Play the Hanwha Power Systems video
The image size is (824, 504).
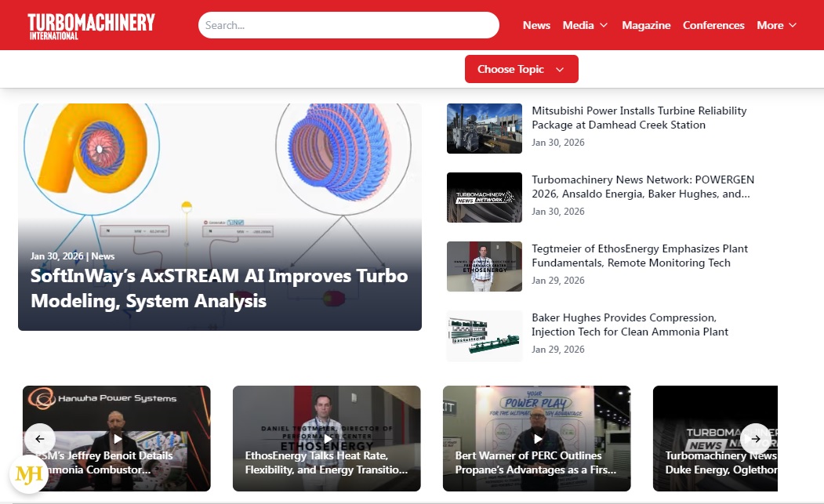(118, 438)
